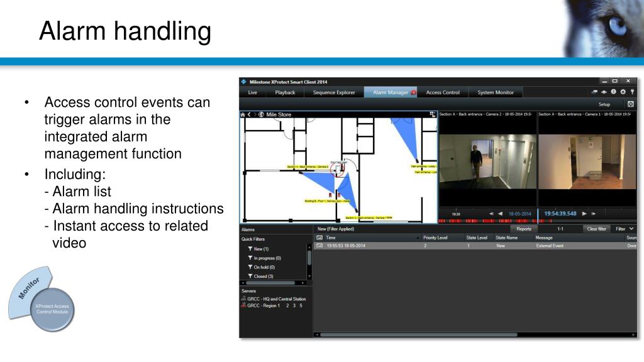Open the help question mark icon

613,92
